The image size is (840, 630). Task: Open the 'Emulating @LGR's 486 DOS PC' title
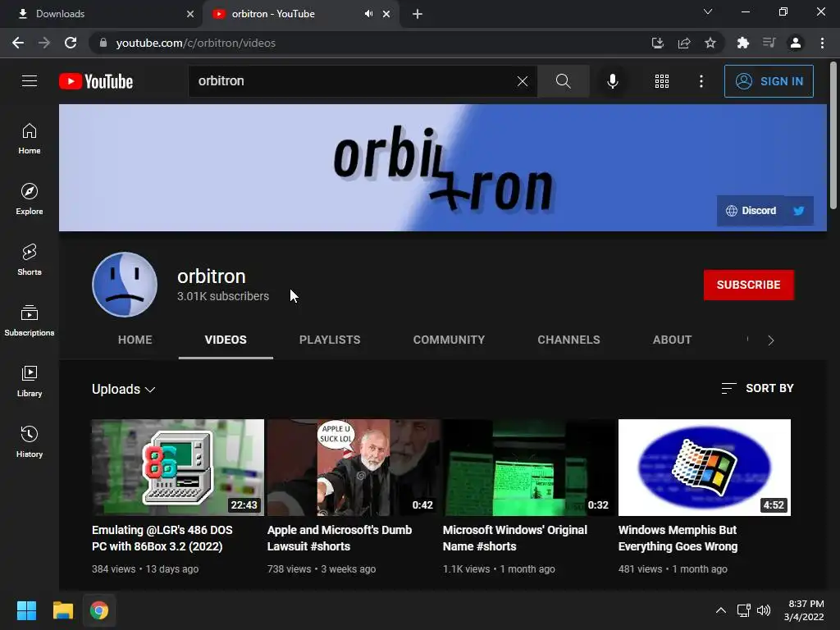tap(162, 538)
